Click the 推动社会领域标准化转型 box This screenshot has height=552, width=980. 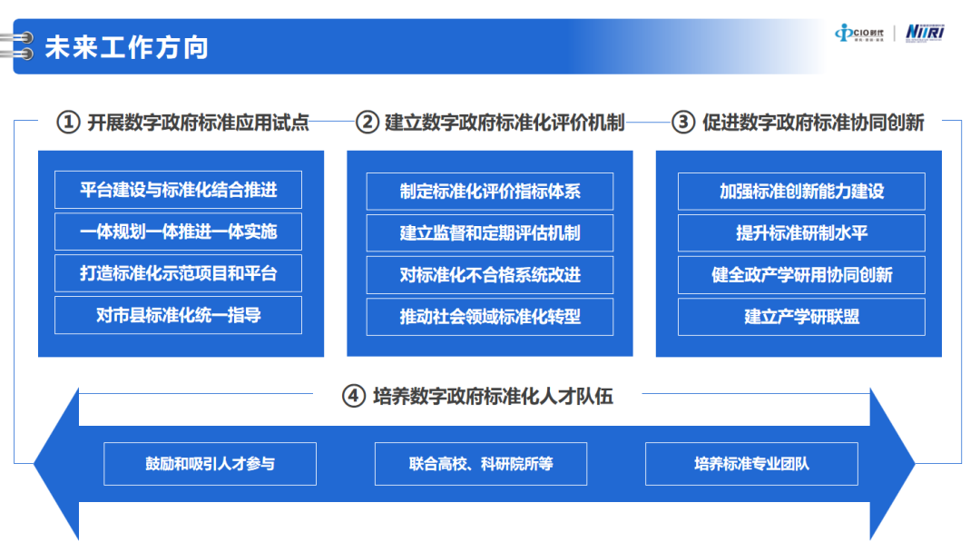(x=490, y=317)
